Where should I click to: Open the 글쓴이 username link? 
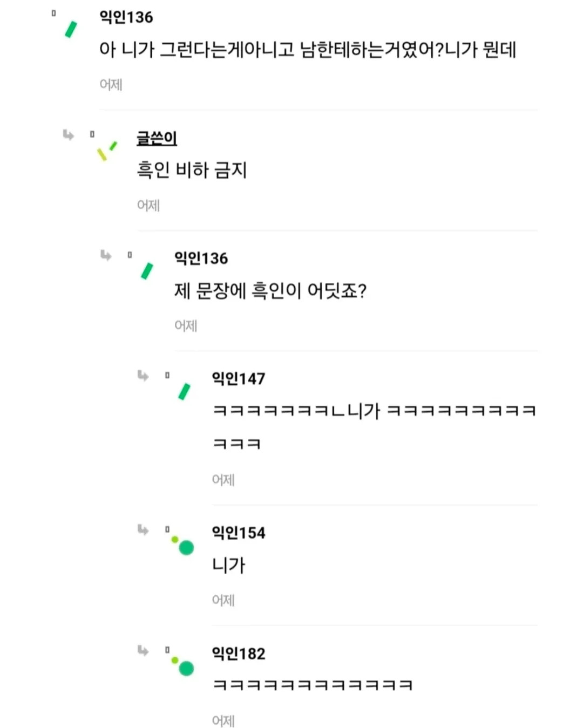point(157,138)
